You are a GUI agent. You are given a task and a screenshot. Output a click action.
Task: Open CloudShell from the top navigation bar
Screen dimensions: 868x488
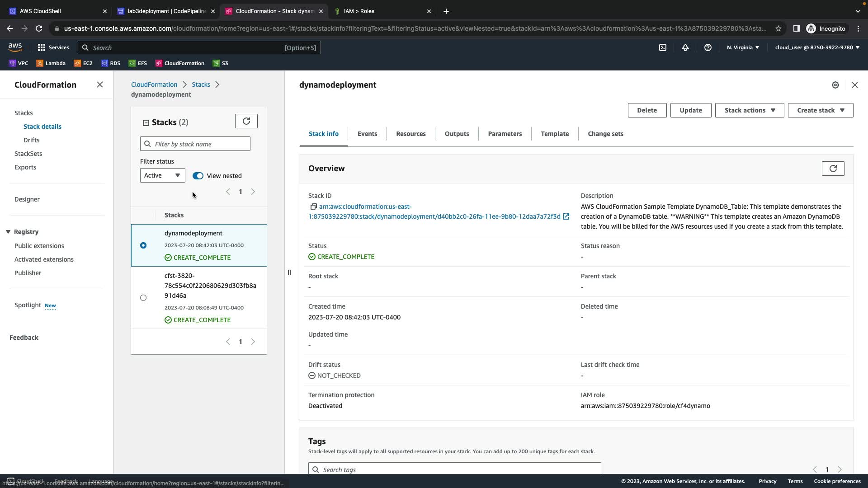[663, 47]
